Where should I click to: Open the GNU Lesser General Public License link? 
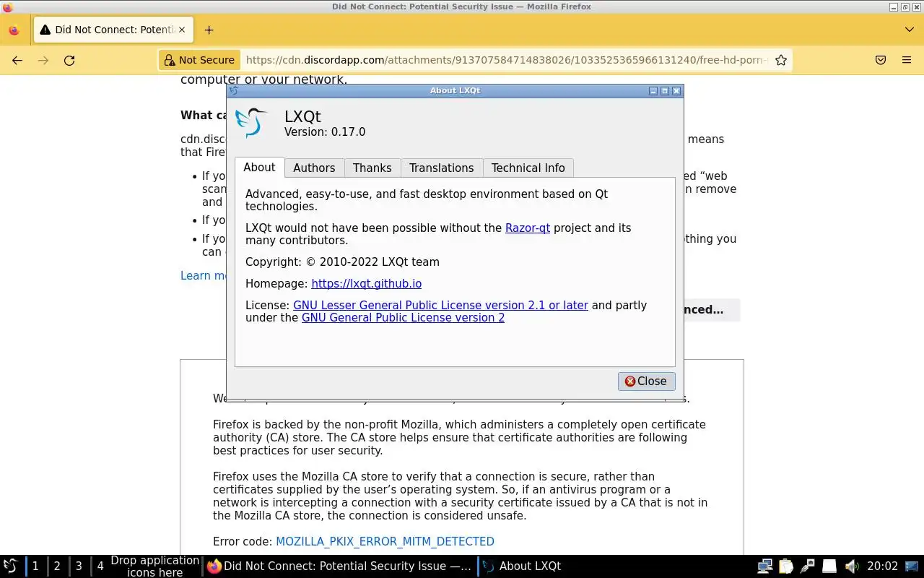point(440,305)
